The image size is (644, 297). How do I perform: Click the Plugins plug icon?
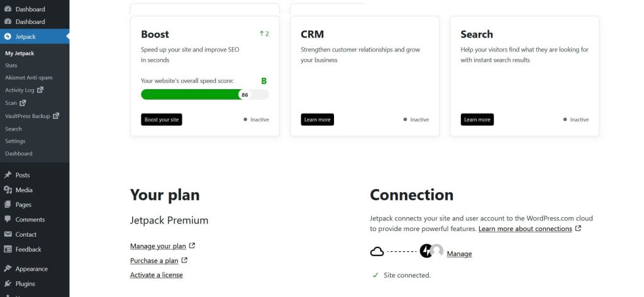(8, 283)
